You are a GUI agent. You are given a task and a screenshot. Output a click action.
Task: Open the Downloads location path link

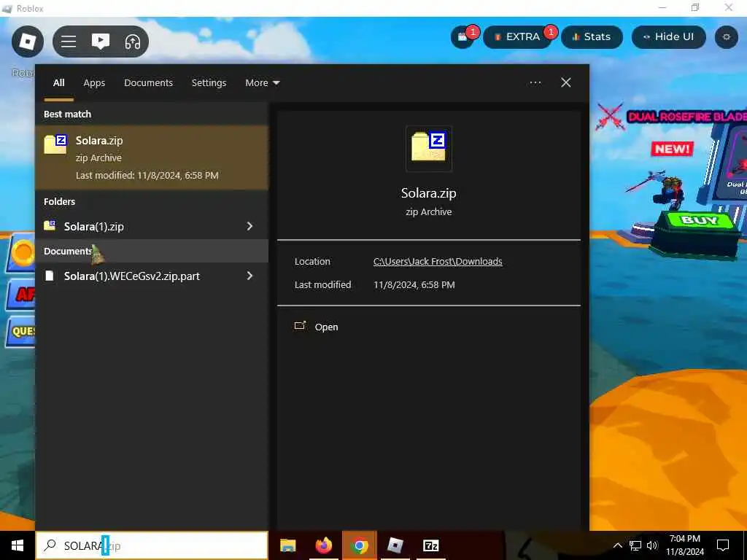tap(438, 262)
